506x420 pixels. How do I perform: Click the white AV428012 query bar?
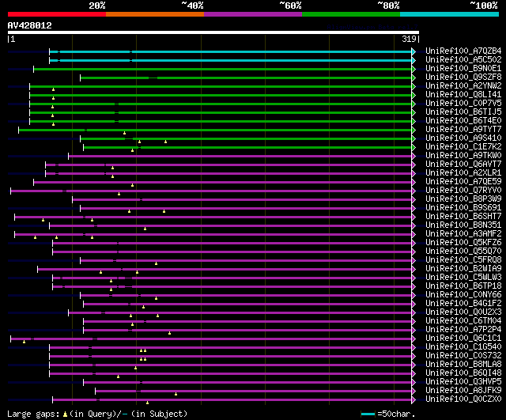click(x=213, y=32)
